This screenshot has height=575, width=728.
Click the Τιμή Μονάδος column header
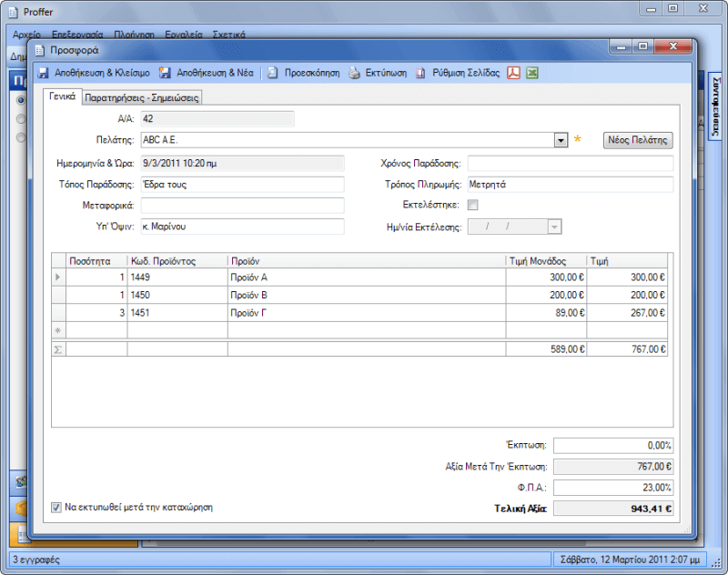[545, 261]
